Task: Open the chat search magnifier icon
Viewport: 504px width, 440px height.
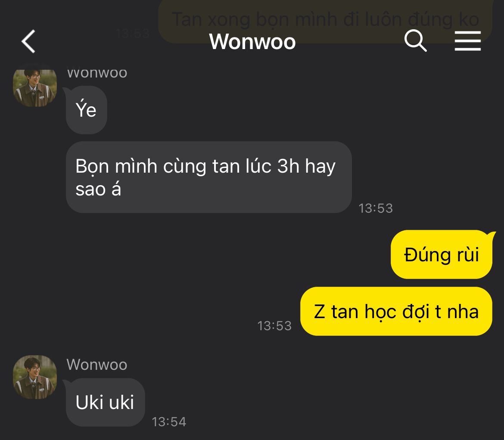Action: pyautogui.click(x=415, y=40)
